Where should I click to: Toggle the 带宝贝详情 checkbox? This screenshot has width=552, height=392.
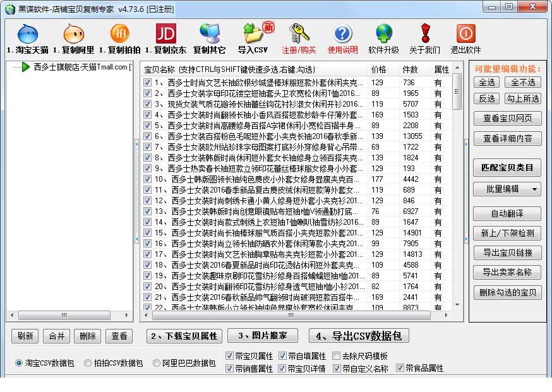click(282, 369)
